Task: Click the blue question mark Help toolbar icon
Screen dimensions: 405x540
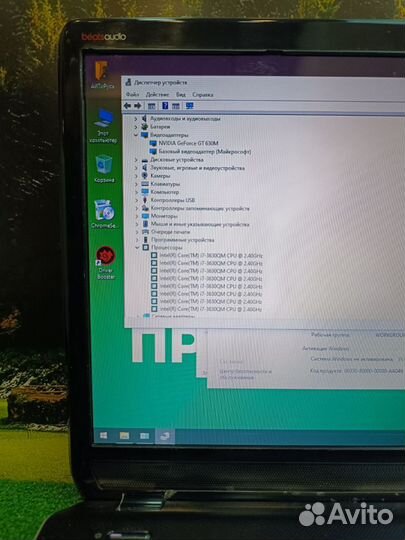Action: point(165,106)
